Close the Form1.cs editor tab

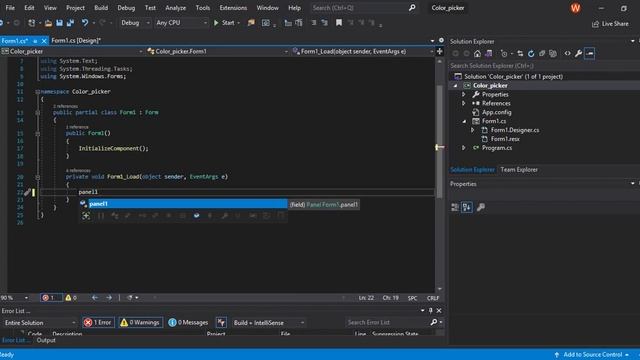click(x=44, y=41)
